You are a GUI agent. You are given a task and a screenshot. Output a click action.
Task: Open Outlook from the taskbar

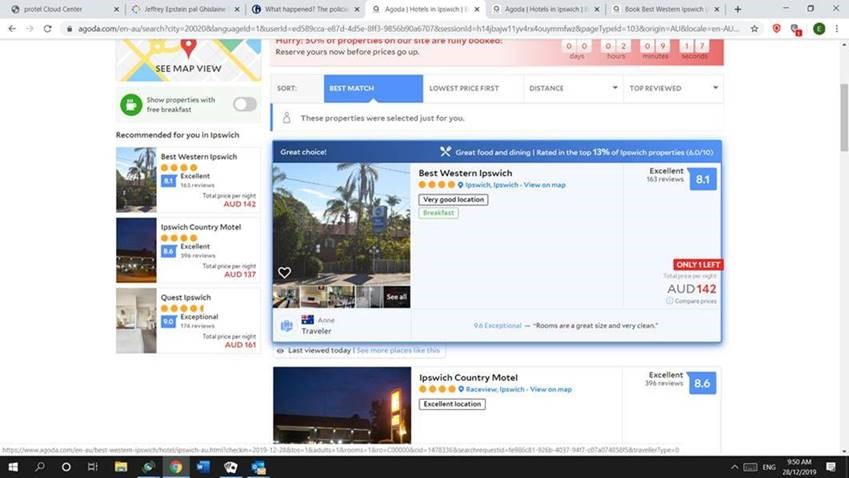(x=258, y=467)
